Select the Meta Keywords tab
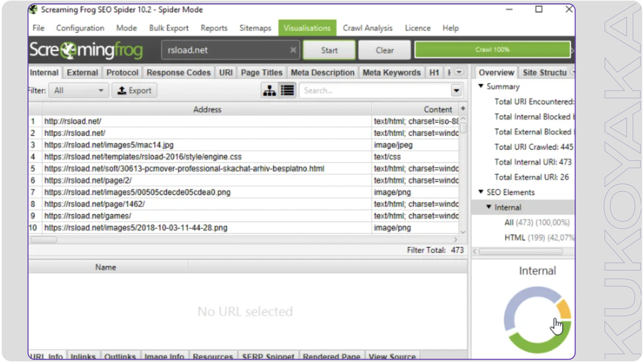 [392, 72]
